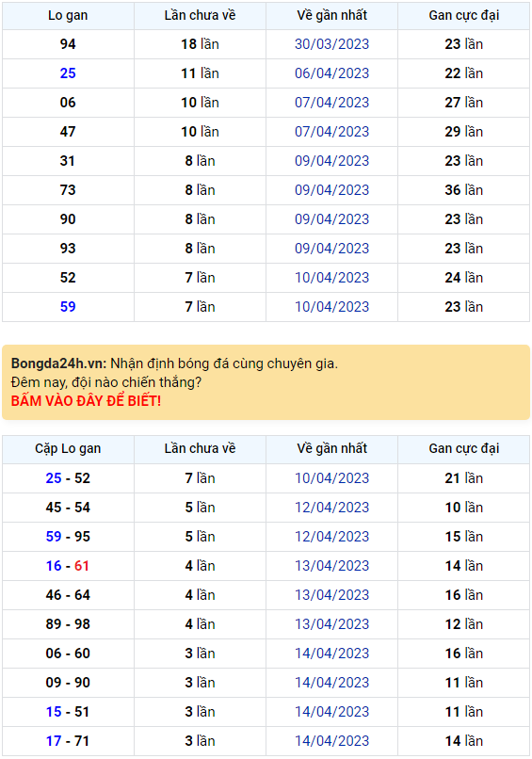Select the pair 89 - 98

[x=68, y=624]
